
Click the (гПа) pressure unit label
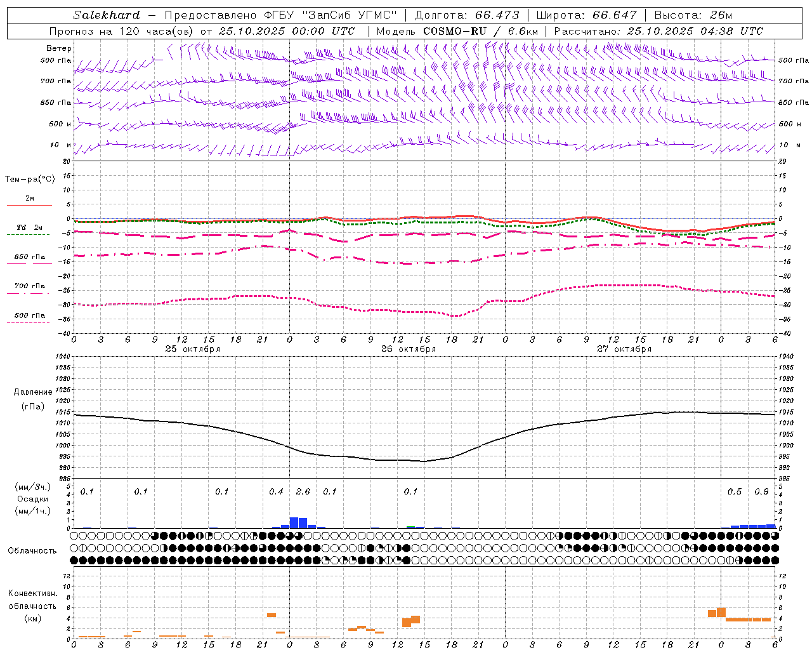click(33, 407)
